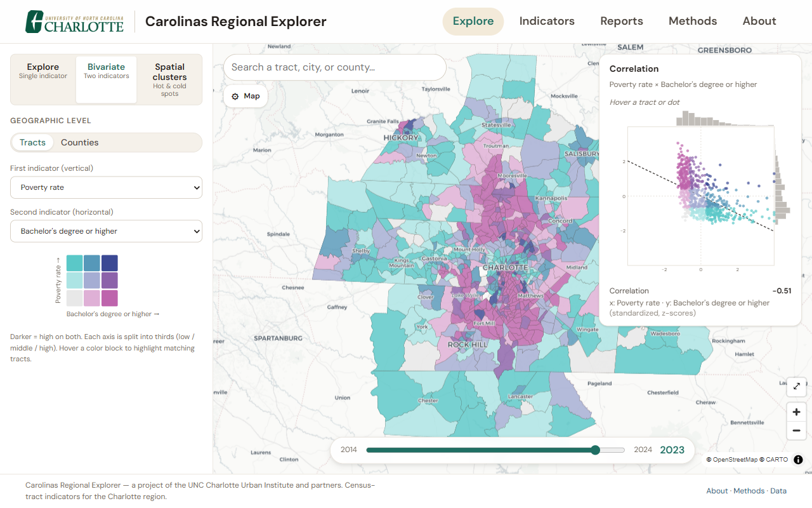Click the top-middle blue legend block
The width and height of the screenshot is (812, 508).
92,263
